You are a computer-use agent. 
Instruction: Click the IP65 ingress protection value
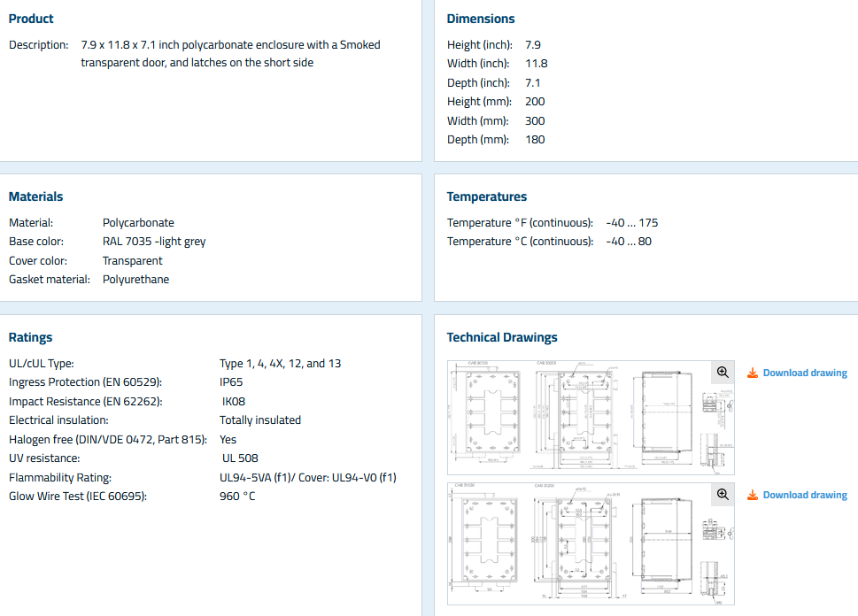(x=231, y=382)
